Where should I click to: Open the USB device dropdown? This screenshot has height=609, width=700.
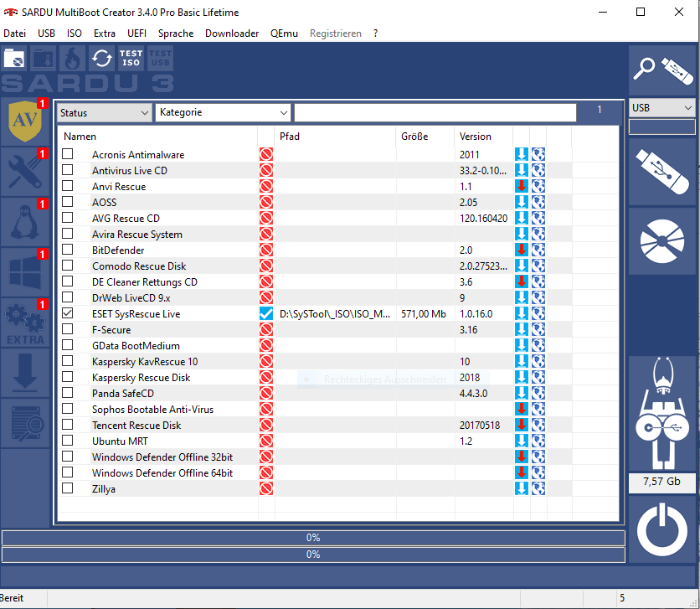(662, 107)
